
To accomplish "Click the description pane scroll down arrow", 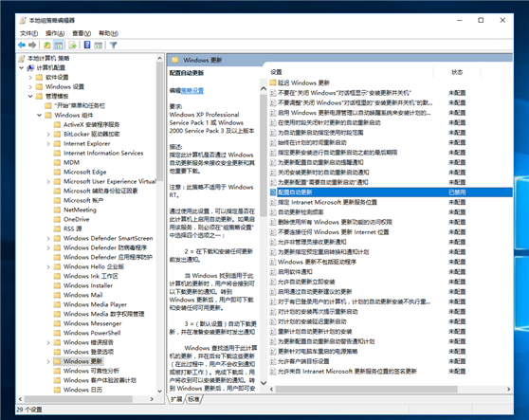I will (264, 383).
